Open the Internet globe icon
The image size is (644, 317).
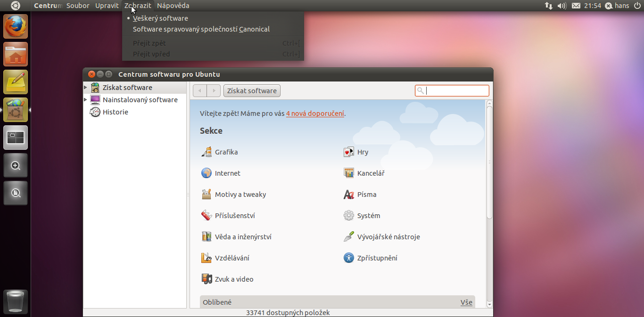tap(206, 173)
